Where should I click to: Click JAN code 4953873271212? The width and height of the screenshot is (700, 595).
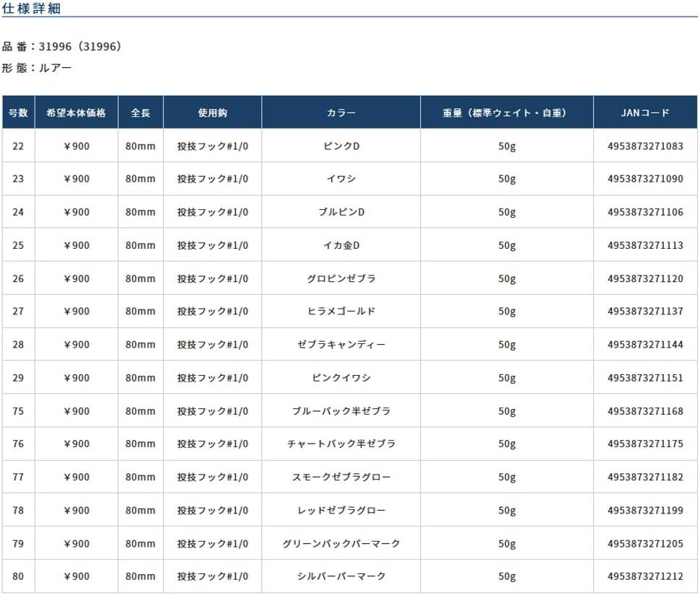(x=645, y=576)
